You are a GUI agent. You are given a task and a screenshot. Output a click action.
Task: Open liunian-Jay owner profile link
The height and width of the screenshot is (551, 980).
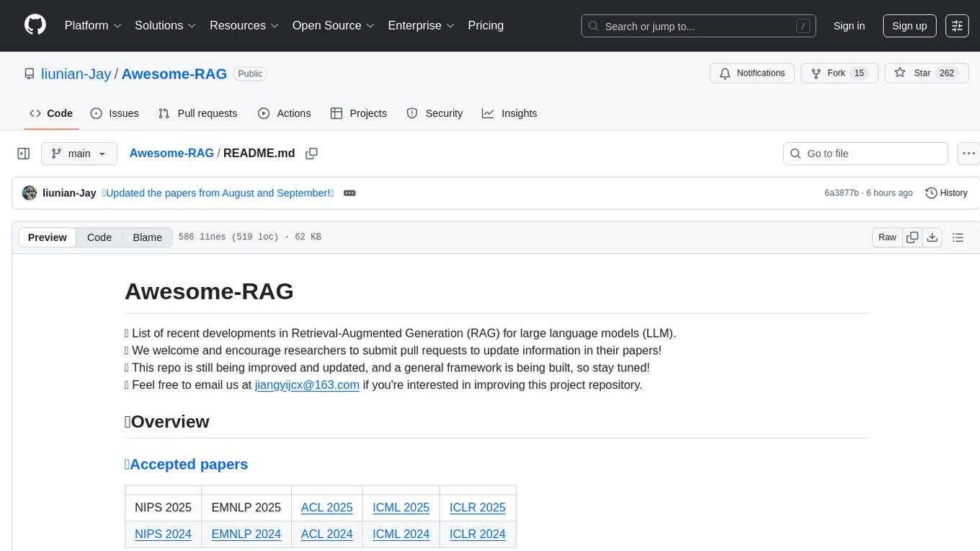click(x=76, y=74)
